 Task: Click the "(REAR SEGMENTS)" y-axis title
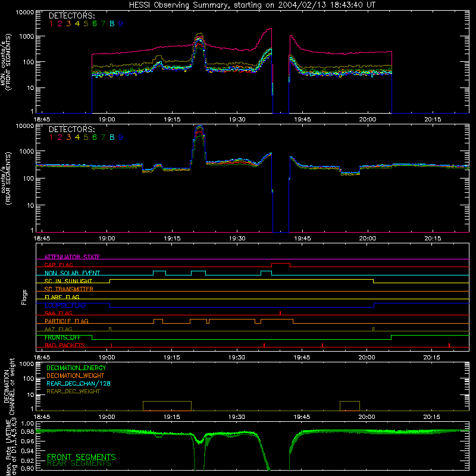tap(8, 178)
